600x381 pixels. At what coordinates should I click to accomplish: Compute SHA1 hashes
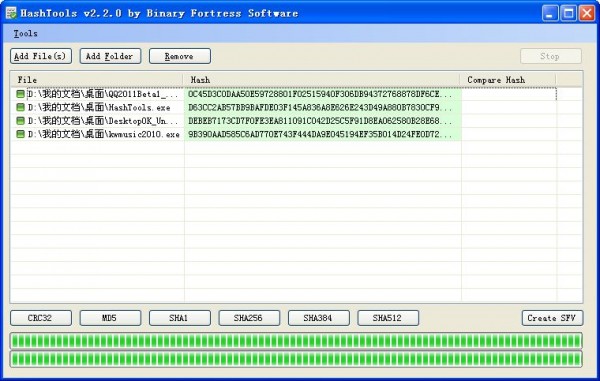(x=180, y=318)
